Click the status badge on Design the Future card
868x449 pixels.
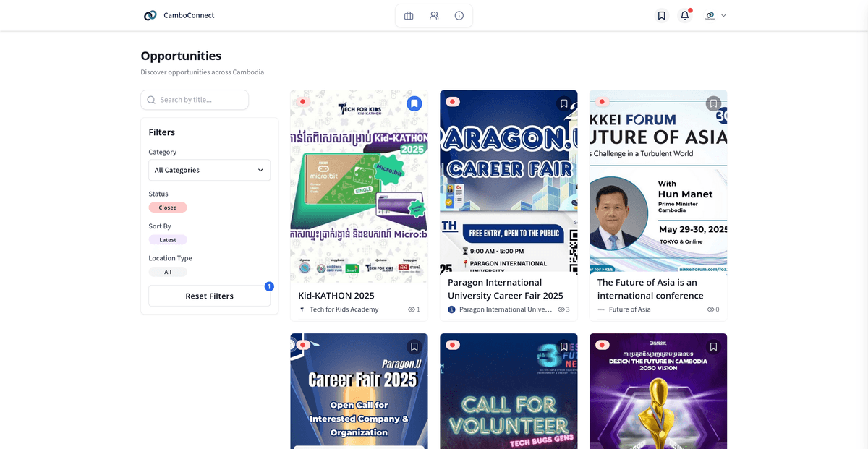point(603,345)
